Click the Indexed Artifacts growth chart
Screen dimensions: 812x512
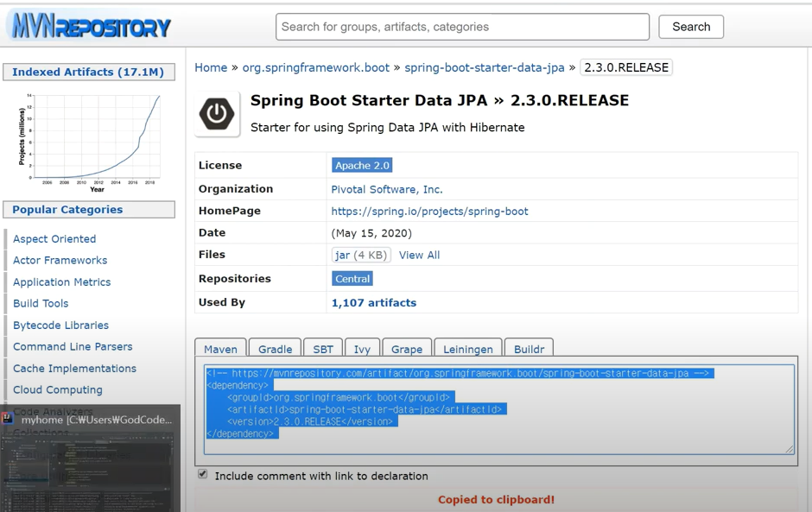pyautogui.click(x=90, y=142)
